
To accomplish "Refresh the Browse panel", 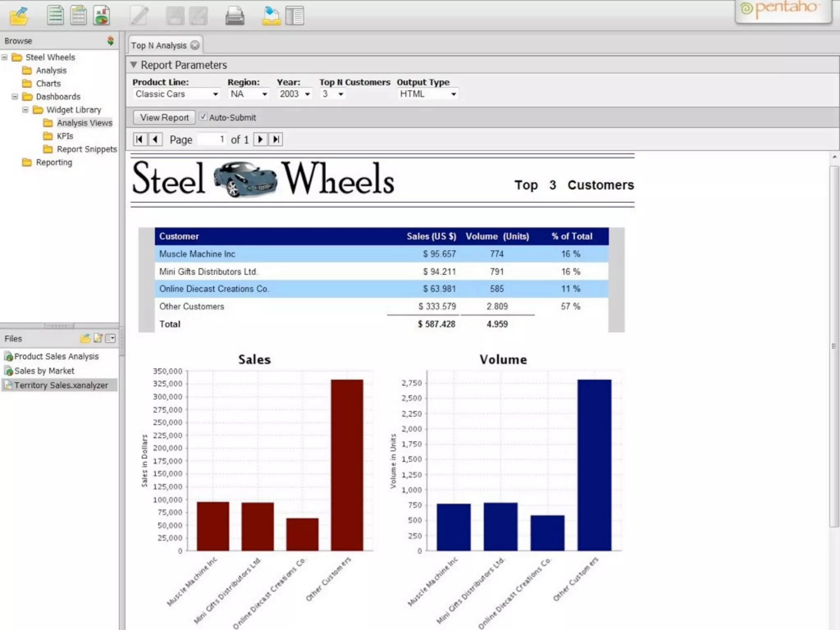I will click(110, 41).
